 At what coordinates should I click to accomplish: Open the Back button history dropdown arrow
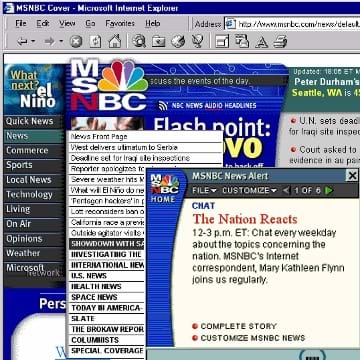(x=33, y=42)
